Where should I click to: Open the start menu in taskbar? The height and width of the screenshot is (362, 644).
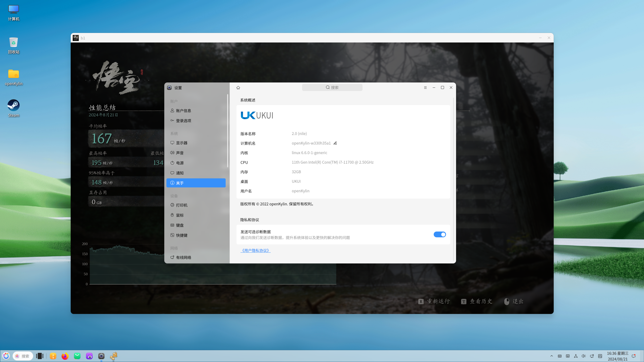click(x=6, y=356)
